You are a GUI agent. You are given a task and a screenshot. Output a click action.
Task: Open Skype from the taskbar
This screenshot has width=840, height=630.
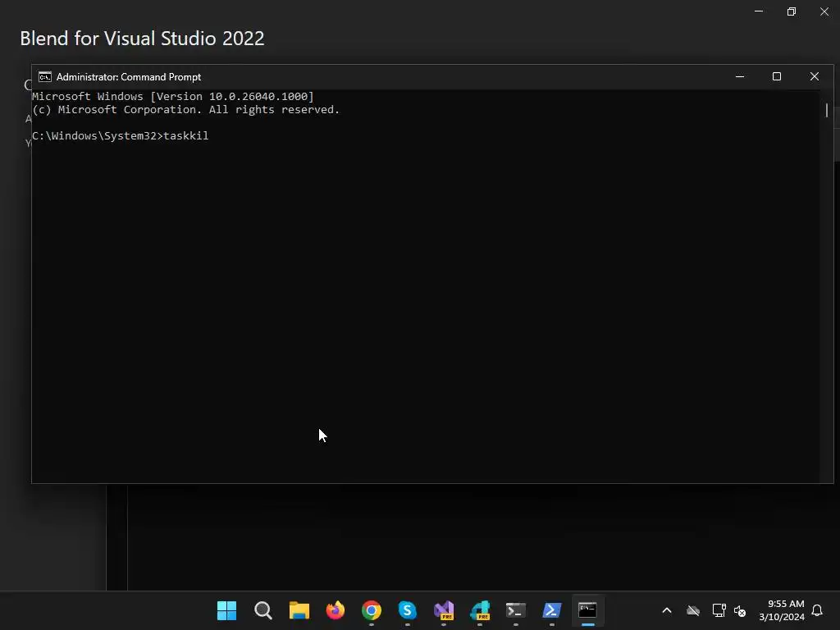click(407, 610)
